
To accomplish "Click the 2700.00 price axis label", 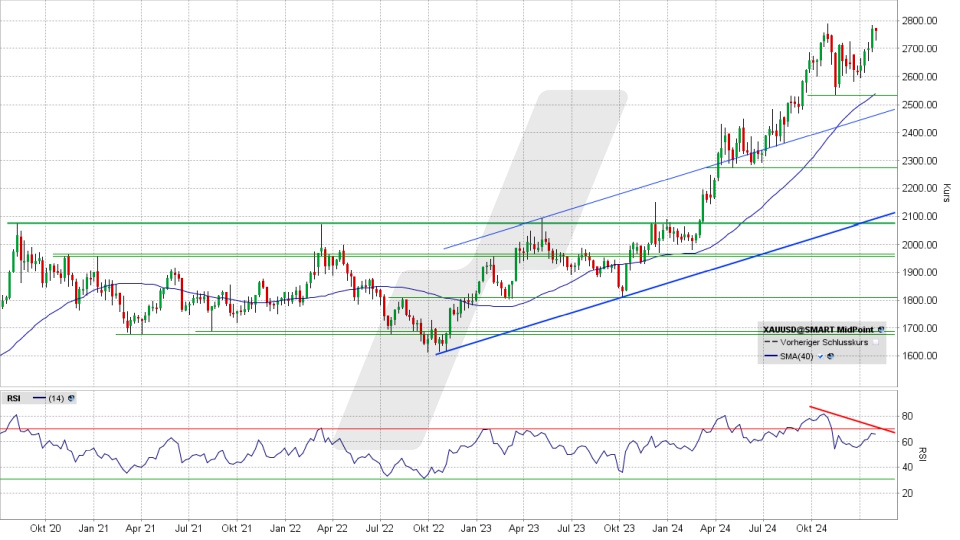I will tap(920, 49).
